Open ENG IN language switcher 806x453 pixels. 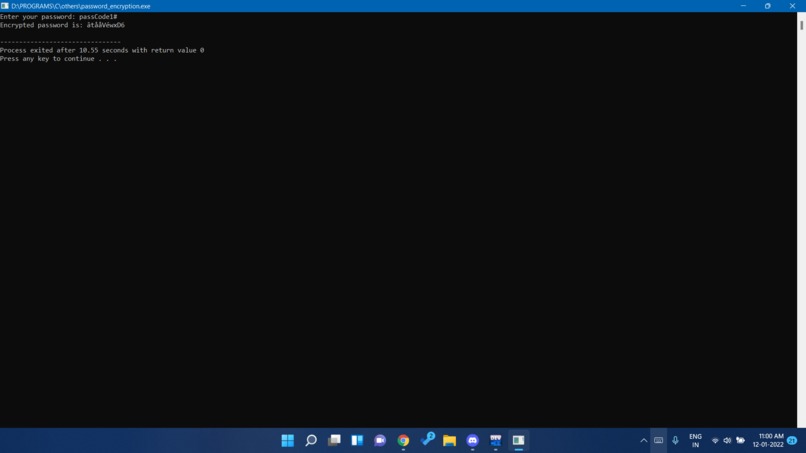[x=695, y=441]
